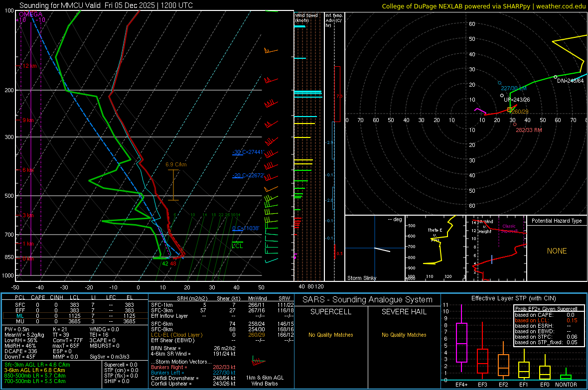Click the magenta OMEGA label
This screenshot has width=588, height=390.
(31, 14)
